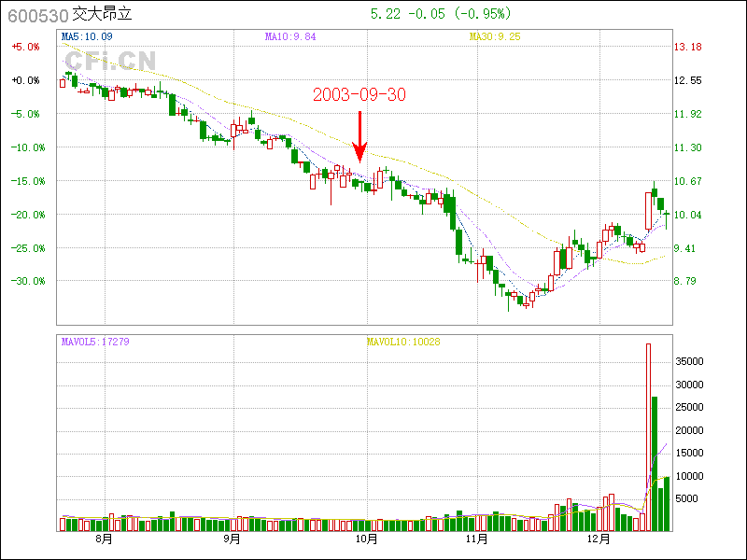Click the (-0.95%) change percentage
This screenshot has width=747, height=560.
(x=484, y=14)
